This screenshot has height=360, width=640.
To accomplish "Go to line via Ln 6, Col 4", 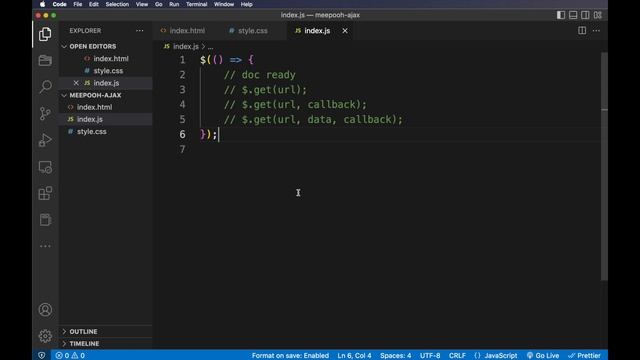I will coord(354,356).
